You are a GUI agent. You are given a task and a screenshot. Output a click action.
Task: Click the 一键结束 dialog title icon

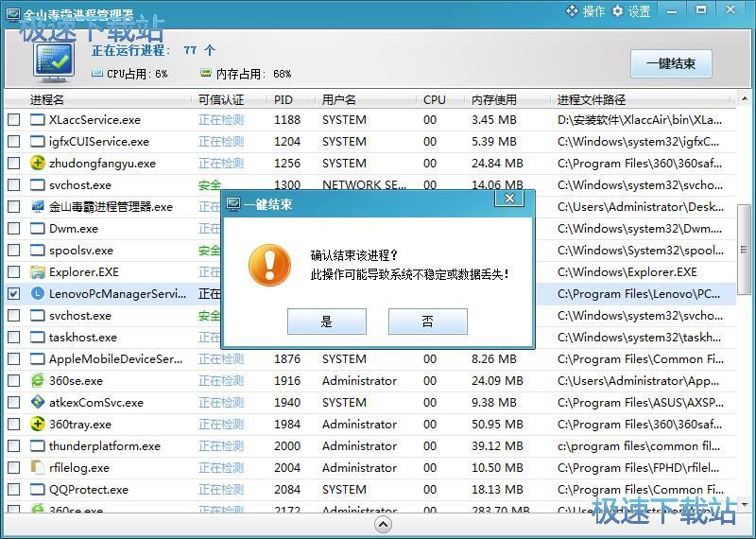click(233, 204)
